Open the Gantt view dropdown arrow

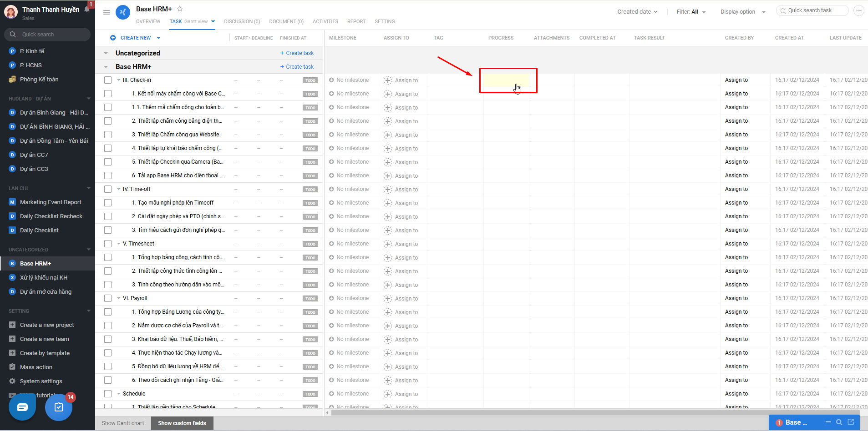tap(213, 21)
